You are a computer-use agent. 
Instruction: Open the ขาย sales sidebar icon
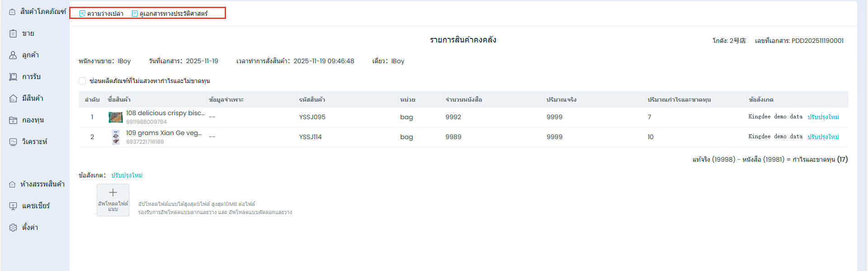pos(13,33)
